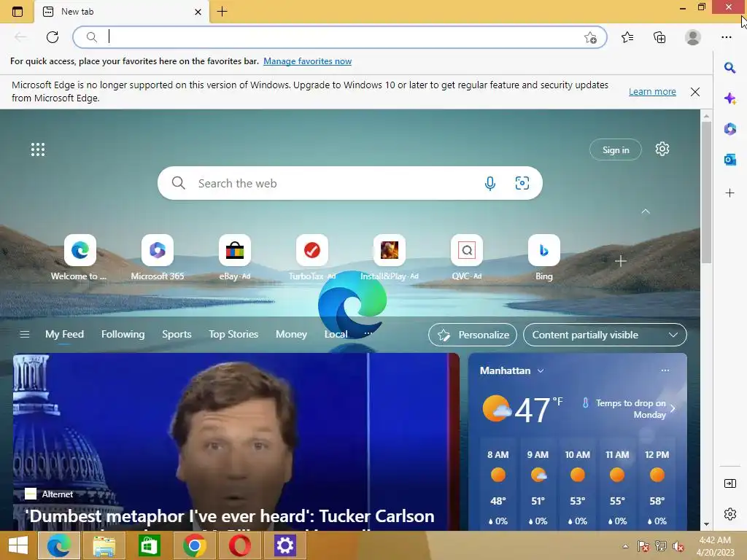Click the muted volume tray icon
The height and width of the screenshot is (560, 747).
(x=678, y=546)
